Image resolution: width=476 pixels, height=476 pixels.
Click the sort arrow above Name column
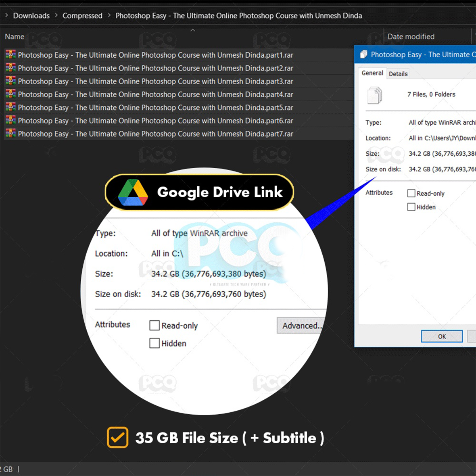coord(192,30)
